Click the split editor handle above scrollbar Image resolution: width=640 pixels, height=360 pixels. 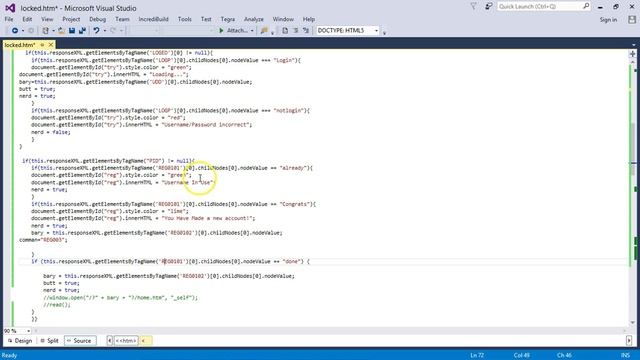click(x=633, y=54)
